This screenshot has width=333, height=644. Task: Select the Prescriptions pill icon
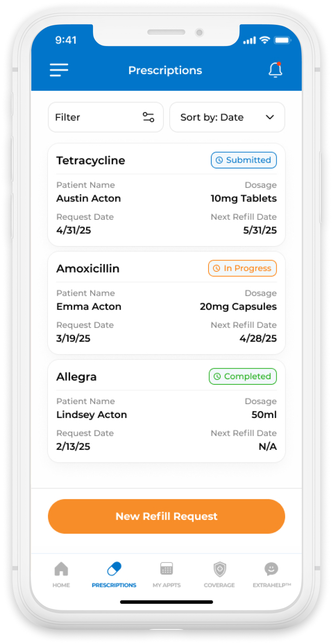(114, 569)
